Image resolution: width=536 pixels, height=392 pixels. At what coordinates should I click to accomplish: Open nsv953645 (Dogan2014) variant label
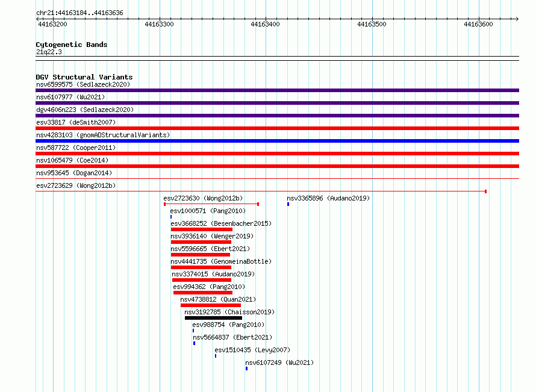pos(74,173)
